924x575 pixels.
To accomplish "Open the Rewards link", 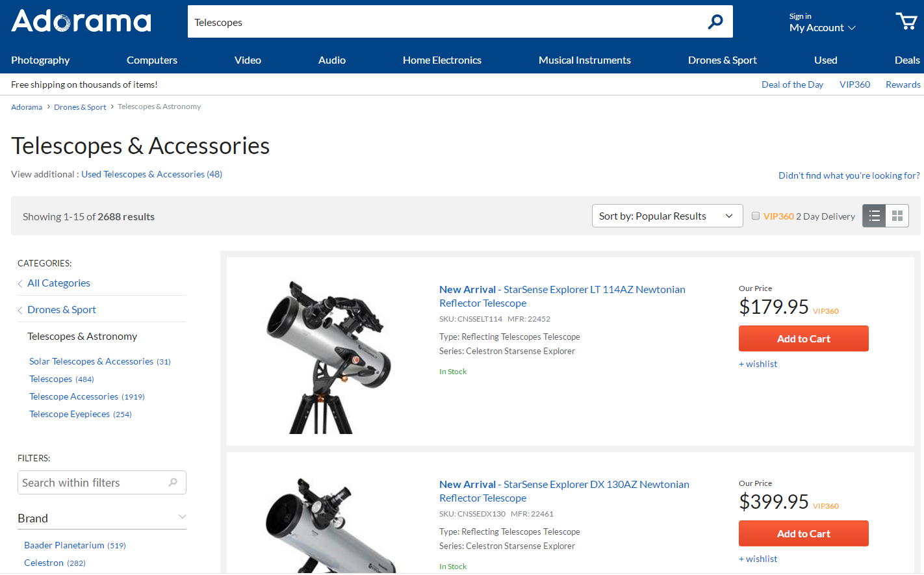I will pyautogui.click(x=903, y=84).
